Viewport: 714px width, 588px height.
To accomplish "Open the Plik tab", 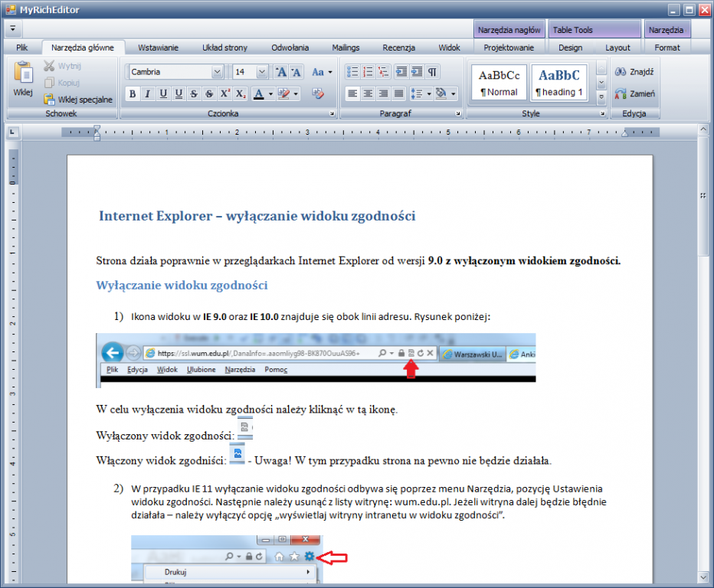I will point(22,47).
